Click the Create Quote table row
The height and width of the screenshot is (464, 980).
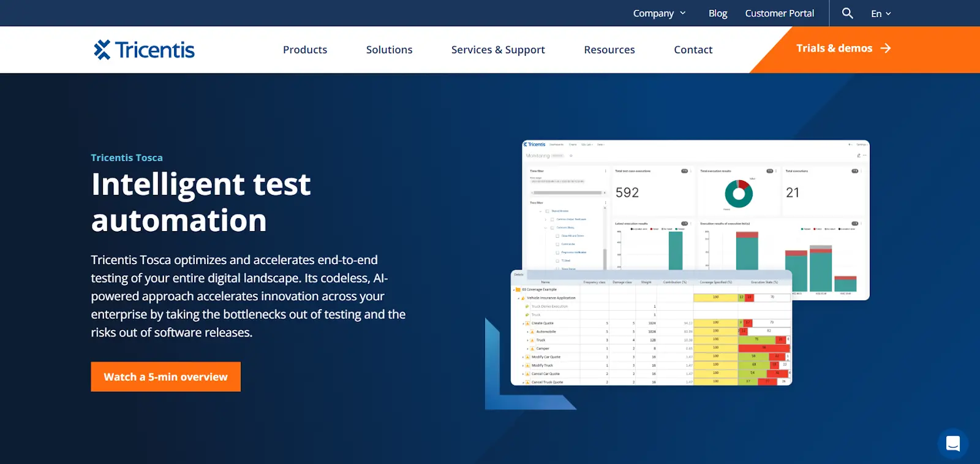tap(651, 323)
